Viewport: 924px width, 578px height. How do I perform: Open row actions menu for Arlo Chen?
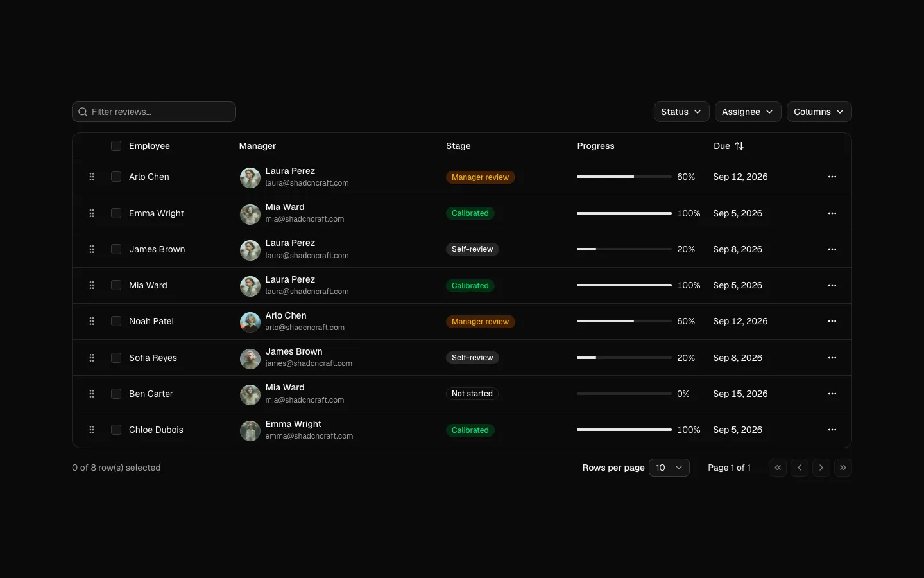coord(832,177)
